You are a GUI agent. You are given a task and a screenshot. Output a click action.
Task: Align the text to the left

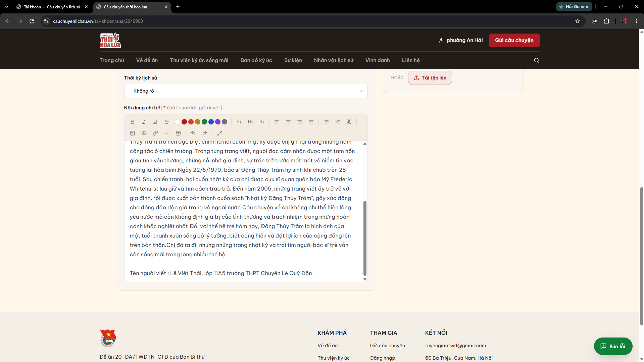pyautogui.click(x=277, y=122)
